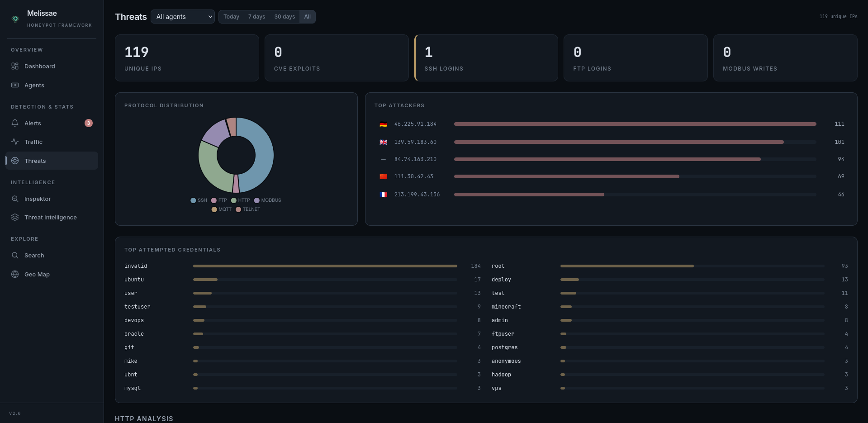Click the 'invalid' credential row
Image resolution: width=868 pixels, height=423 pixels.
click(303, 266)
